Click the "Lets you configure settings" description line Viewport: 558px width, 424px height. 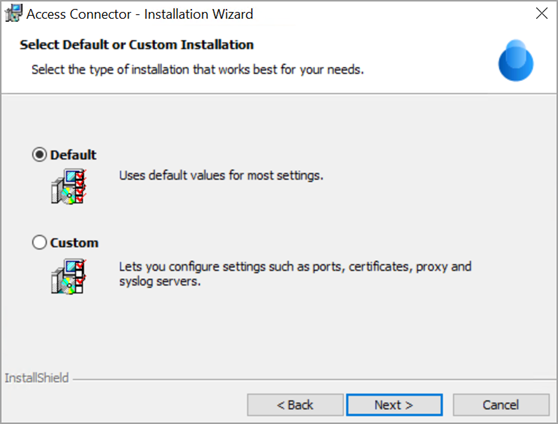click(x=295, y=266)
